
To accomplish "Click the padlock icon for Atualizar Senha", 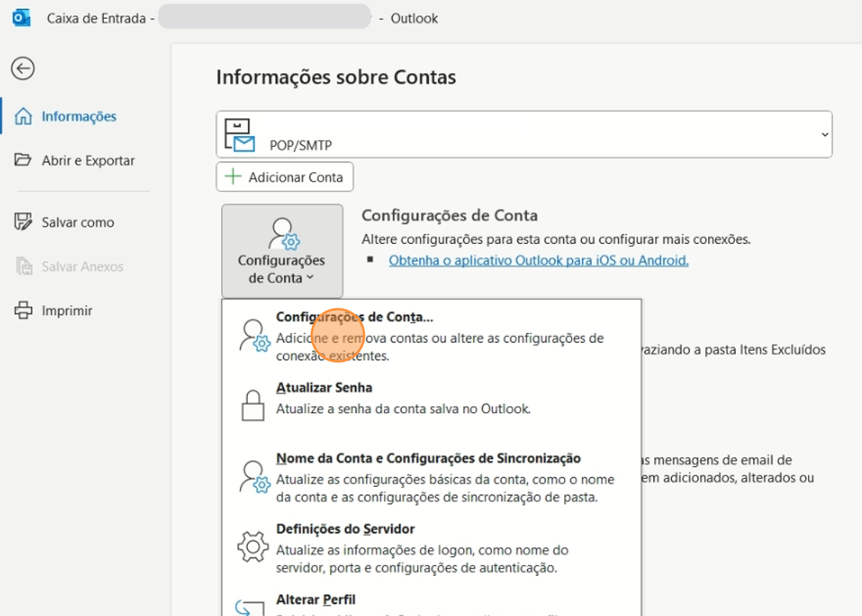I will click(x=253, y=405).
